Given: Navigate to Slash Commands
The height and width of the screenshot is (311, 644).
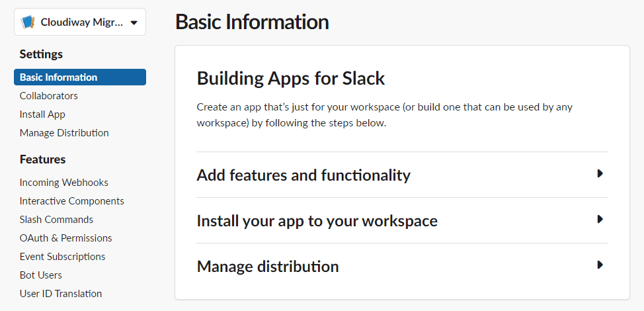Looking at the screenshot, I should point(56,220).
